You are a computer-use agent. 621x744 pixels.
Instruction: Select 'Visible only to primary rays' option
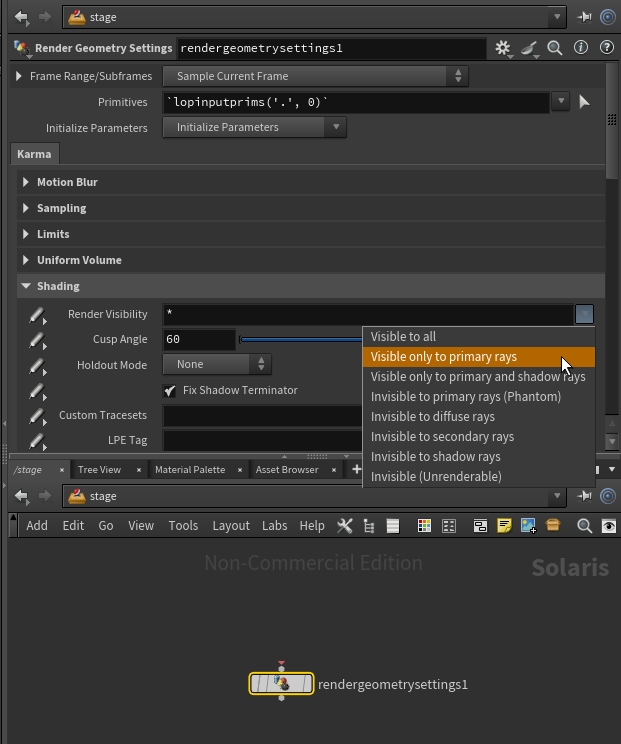click(x=444, y=357)
